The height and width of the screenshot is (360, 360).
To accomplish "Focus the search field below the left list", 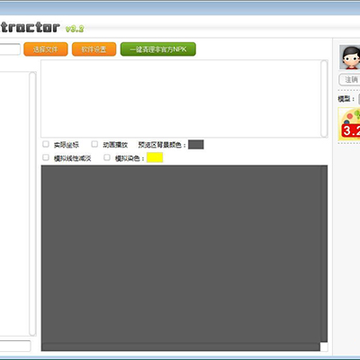I will coord(15,346).
